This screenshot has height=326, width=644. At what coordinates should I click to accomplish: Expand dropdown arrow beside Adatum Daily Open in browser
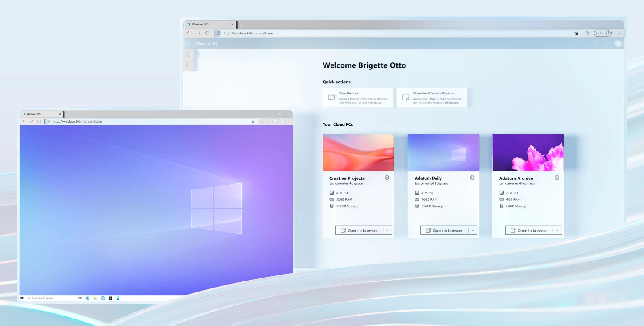[x=472, y=230]
